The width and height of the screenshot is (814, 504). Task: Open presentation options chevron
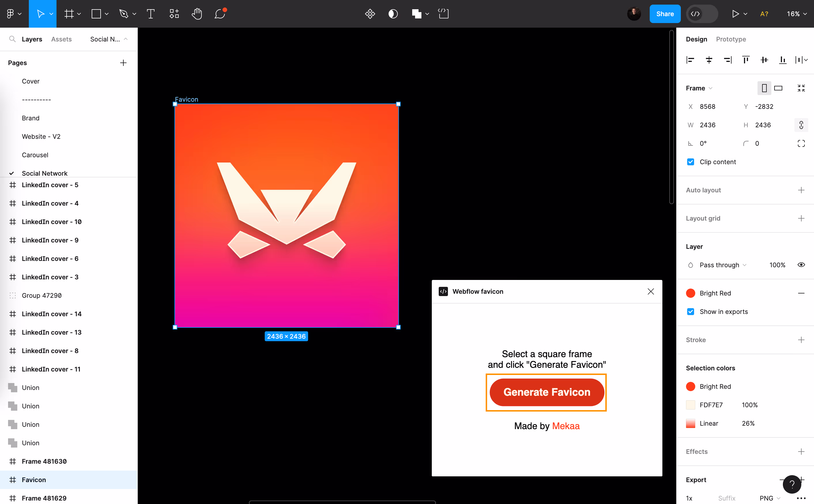click(746, 14)
